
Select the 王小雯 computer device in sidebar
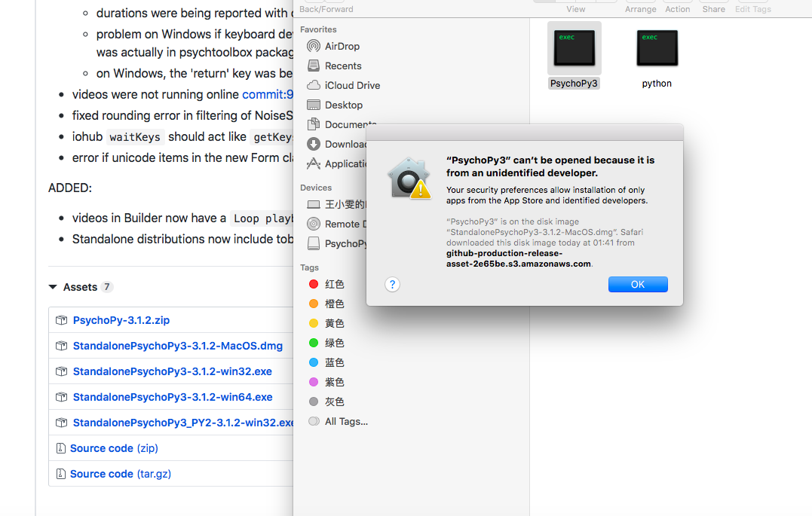pyautogui.click(x=336, y=204)
